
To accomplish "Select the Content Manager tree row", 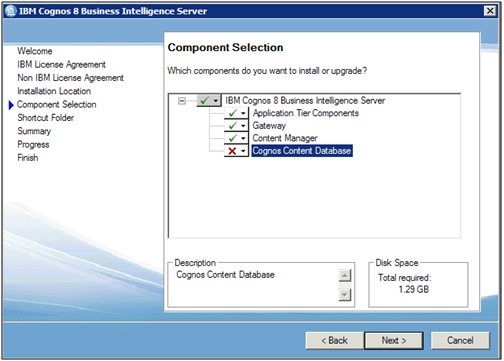I will 285,138.
